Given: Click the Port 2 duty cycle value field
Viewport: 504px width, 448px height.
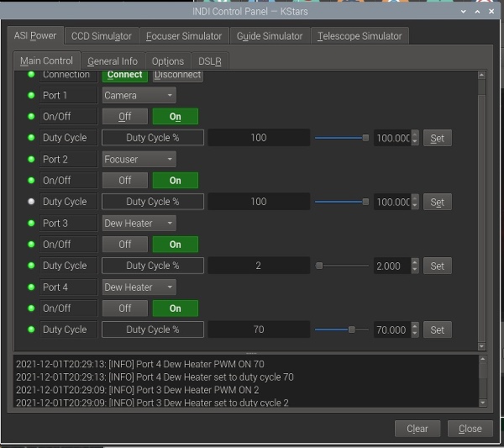Looking at the screenshot, I should tap(259, 202).
